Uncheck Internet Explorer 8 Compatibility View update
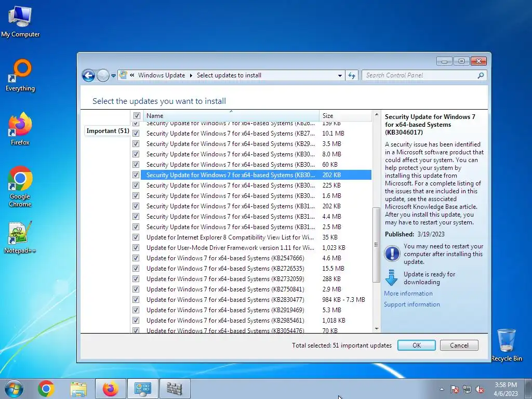 [136, 237]
